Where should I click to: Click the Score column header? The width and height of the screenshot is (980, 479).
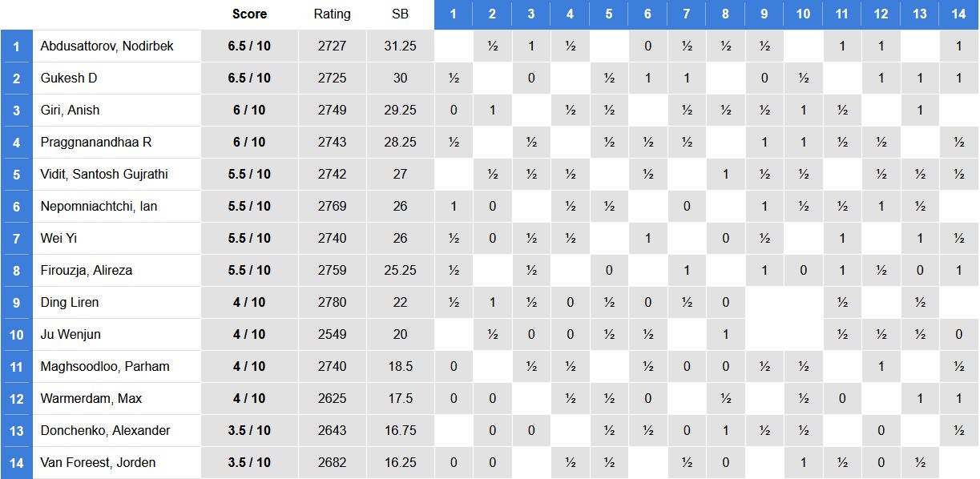point(249,14)
